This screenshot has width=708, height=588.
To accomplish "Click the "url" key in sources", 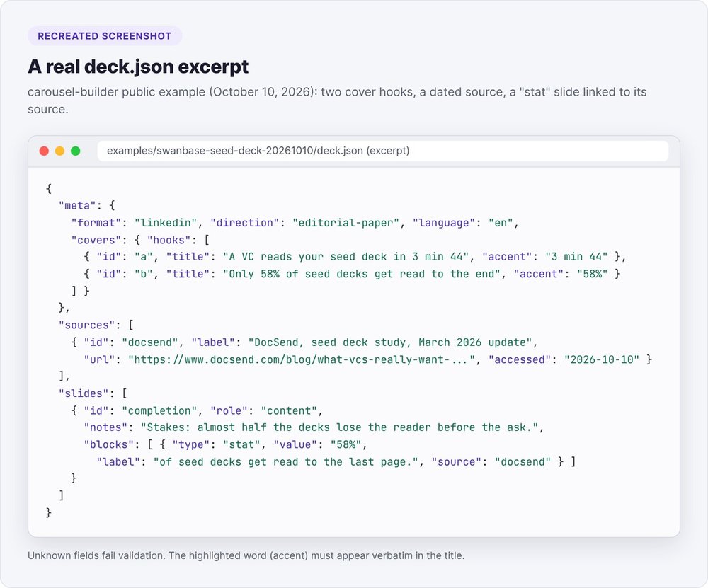I will point(99,359).
